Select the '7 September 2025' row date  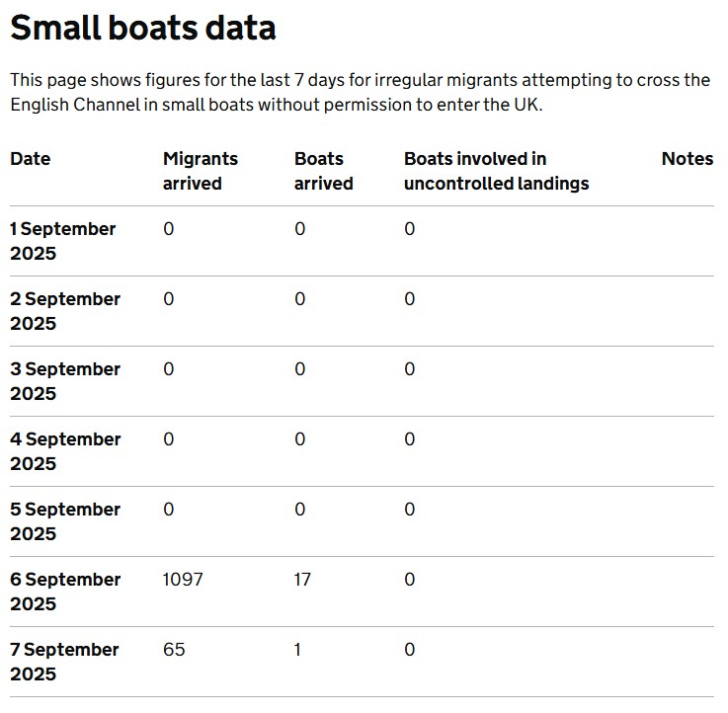64,662
